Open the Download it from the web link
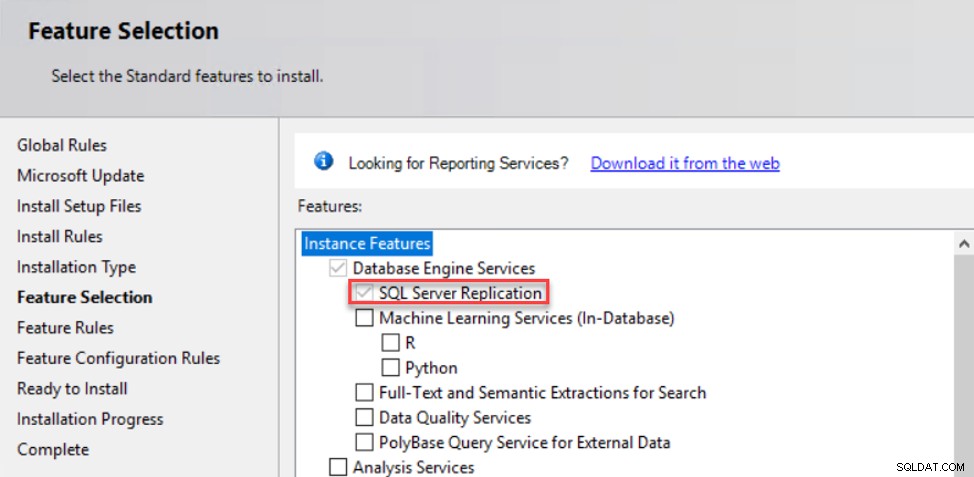This screenshot has width=974, height=477. coord(685,163)
